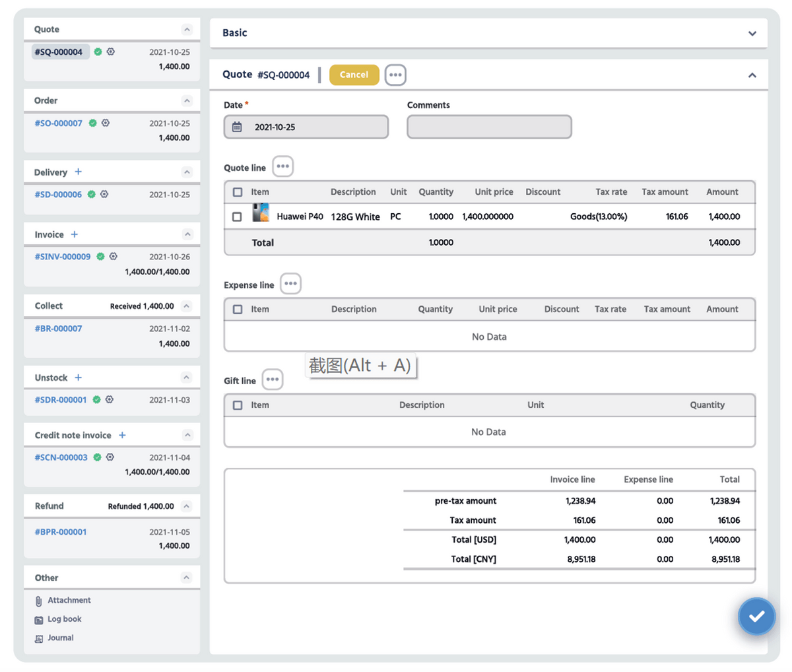This screenshot has width=792, height=672.
Task: Click the plus icon beside Unstock
Action: (78, 378)
